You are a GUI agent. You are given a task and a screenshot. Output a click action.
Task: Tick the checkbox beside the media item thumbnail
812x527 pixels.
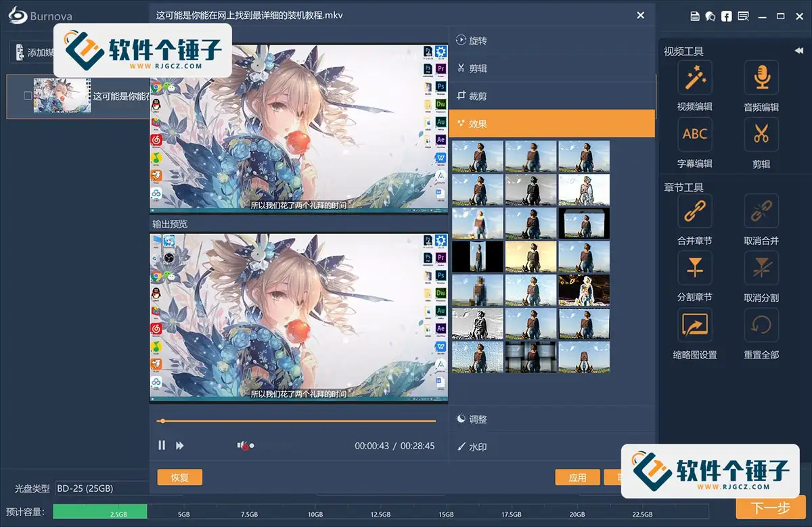28,96
